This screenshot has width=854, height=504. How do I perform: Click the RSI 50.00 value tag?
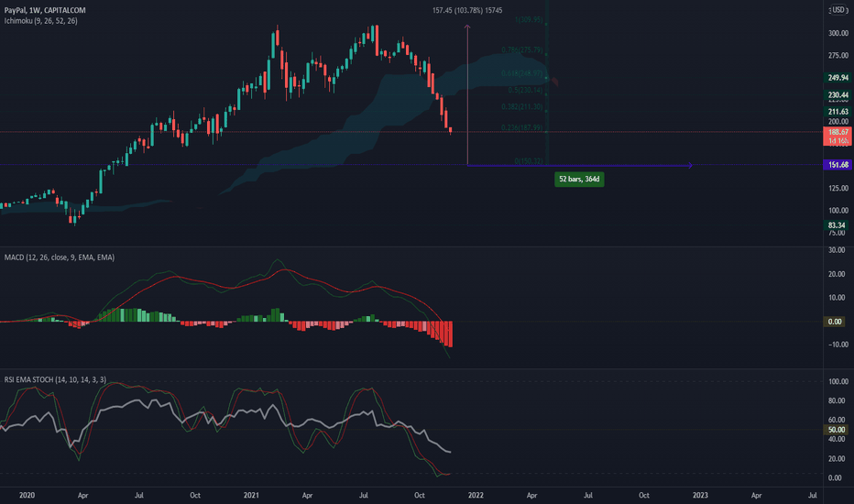tap(837, 430)
